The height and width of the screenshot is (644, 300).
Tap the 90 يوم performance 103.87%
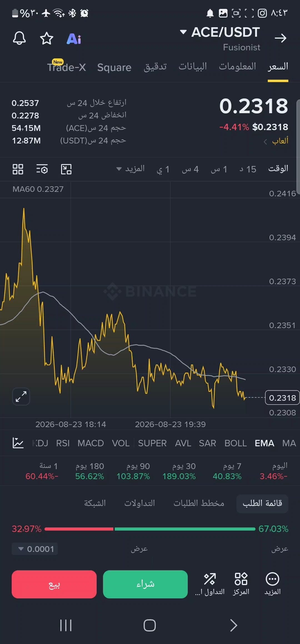coord(133,471)
